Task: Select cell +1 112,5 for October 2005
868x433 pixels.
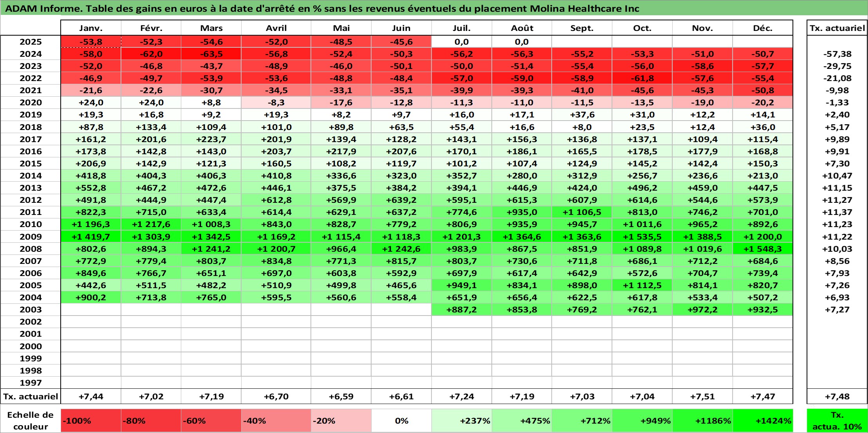Action: (642, 285)
